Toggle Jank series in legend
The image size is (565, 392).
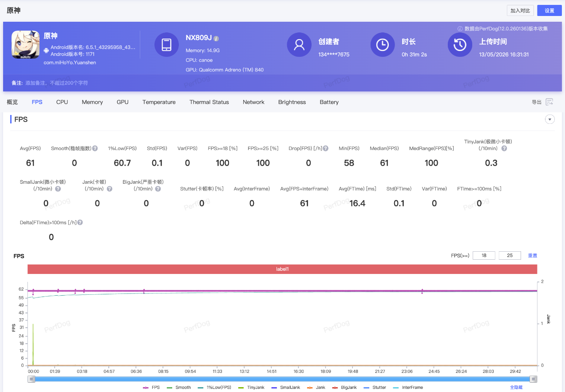click(316, 388)
